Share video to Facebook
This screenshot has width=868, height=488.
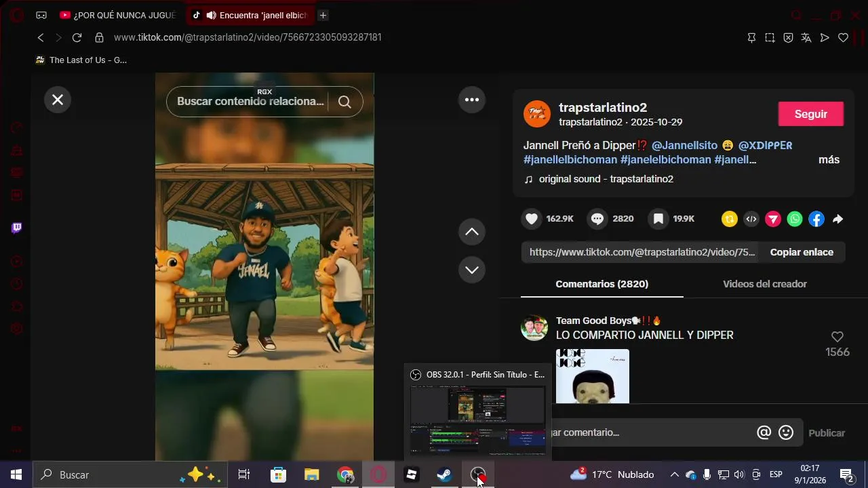tap(816, 219)
